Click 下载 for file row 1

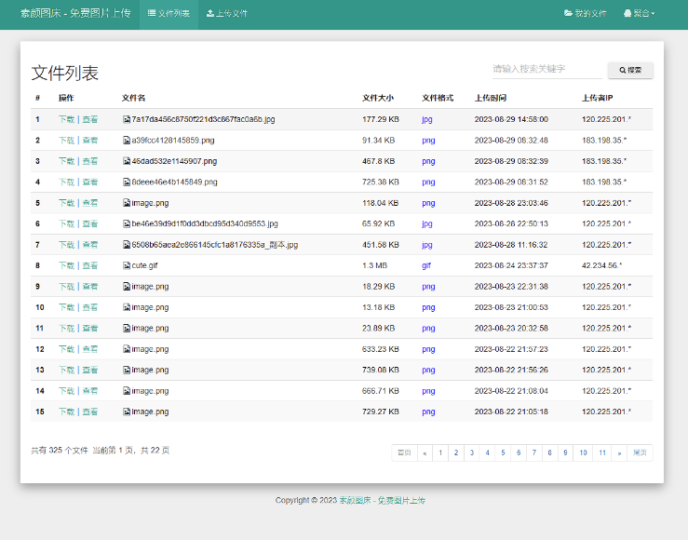[x=66, y=119]
